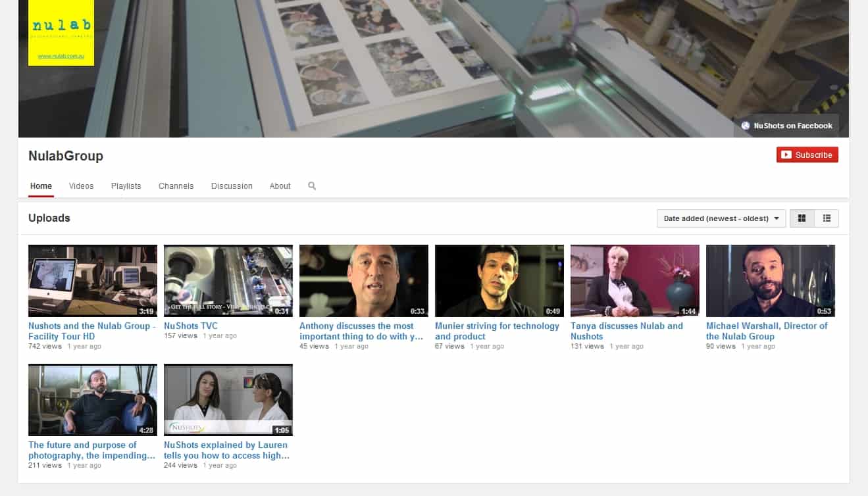Open title 'Munier striving for technology and product'

point(497,331)
